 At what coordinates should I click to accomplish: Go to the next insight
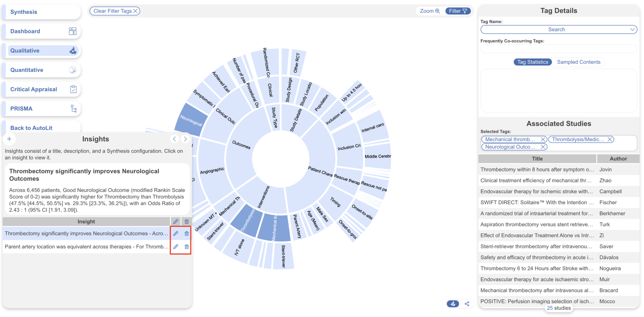click(185, 139)
